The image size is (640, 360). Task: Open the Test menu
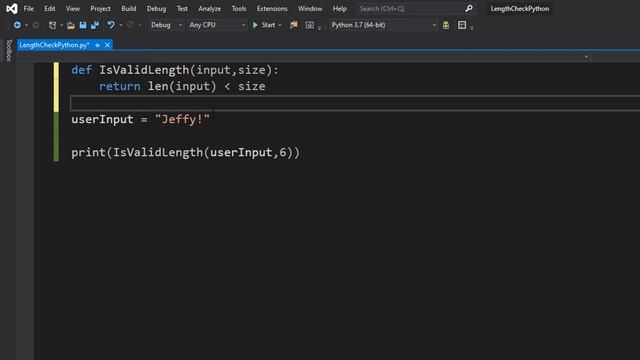182,9
